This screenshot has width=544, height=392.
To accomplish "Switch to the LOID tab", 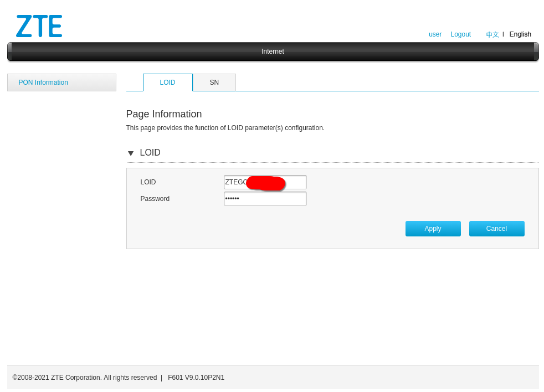I will coord(167,82).
